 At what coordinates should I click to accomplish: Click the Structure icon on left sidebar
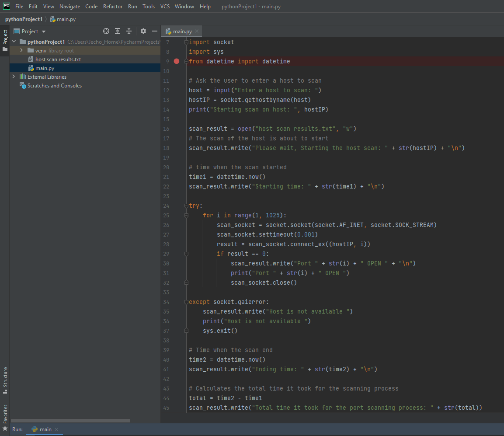point(5,392)
